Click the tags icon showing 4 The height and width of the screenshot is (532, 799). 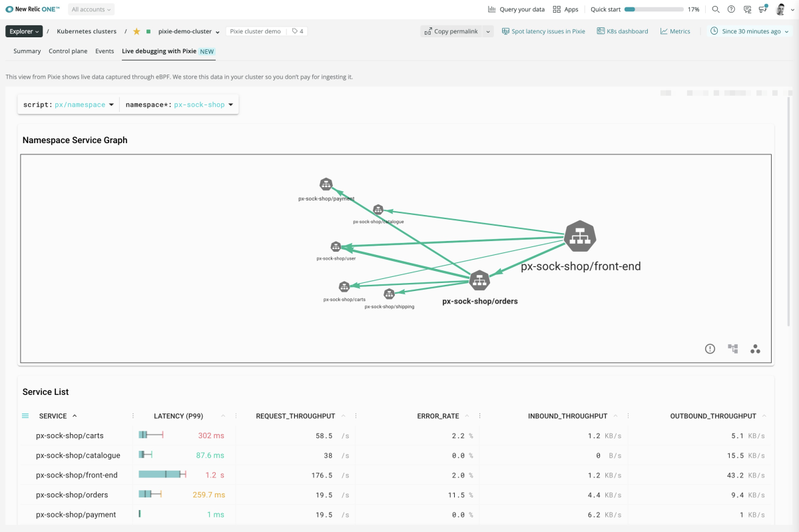298,31
